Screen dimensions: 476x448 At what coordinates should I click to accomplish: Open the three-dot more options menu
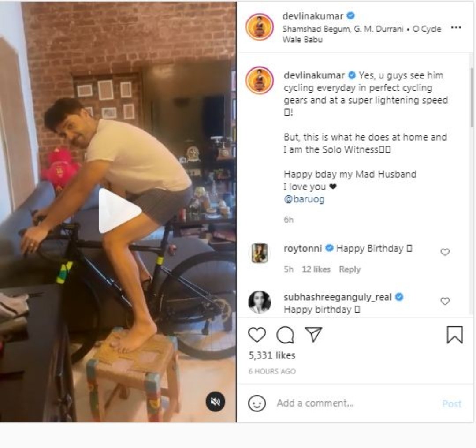(456, 28)
